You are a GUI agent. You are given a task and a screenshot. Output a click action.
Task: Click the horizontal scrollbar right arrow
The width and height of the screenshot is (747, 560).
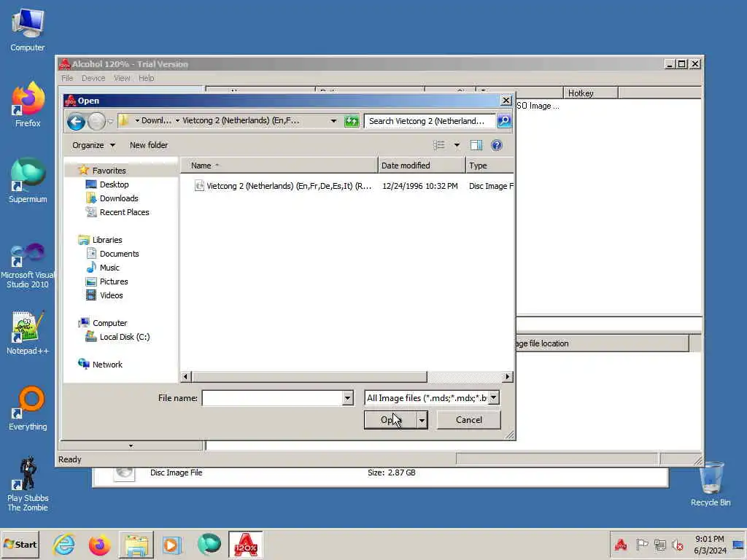point(508,377)
